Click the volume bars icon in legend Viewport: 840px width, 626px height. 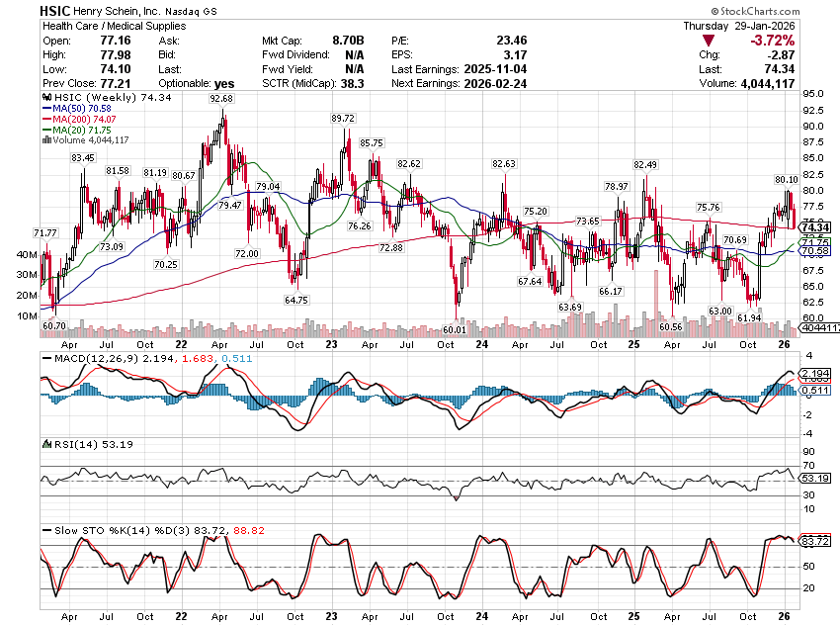(44, 139)
